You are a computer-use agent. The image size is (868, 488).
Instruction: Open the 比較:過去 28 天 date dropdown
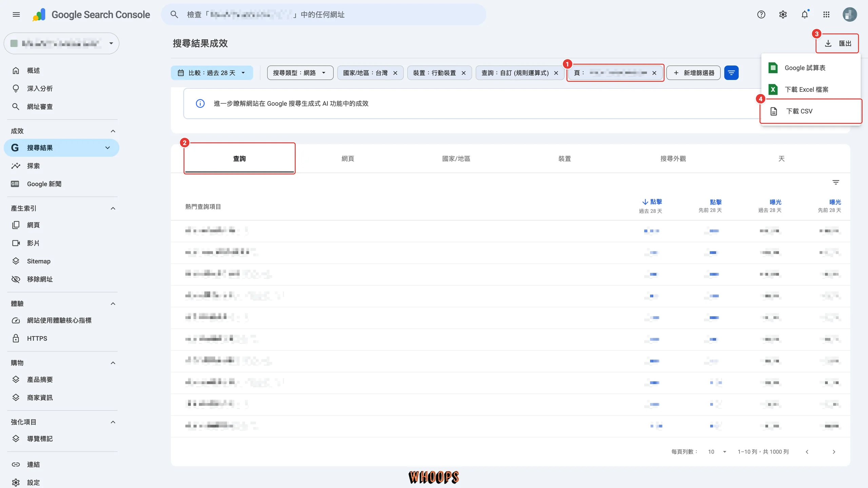pyautogui.click(x=212, y=73)
